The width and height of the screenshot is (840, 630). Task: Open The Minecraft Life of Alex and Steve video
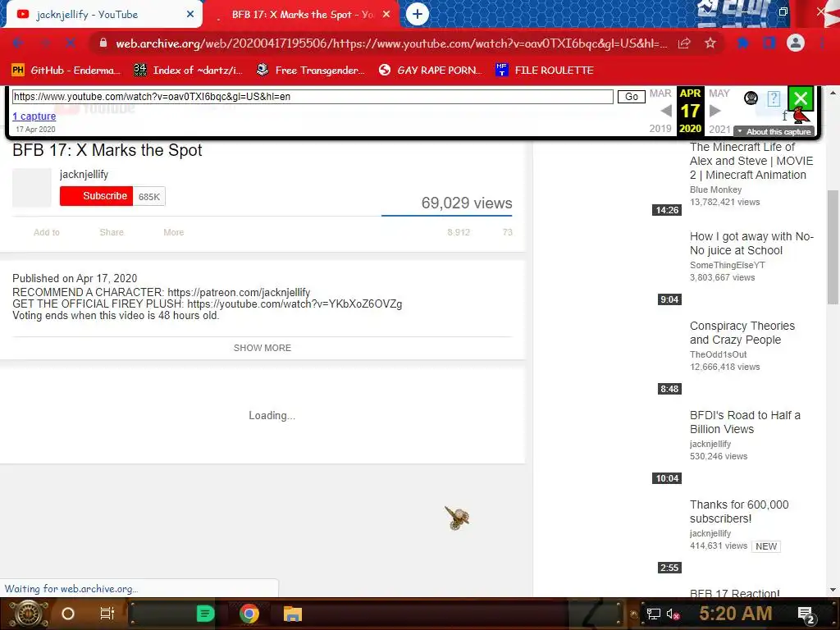(x=751, y=161)
